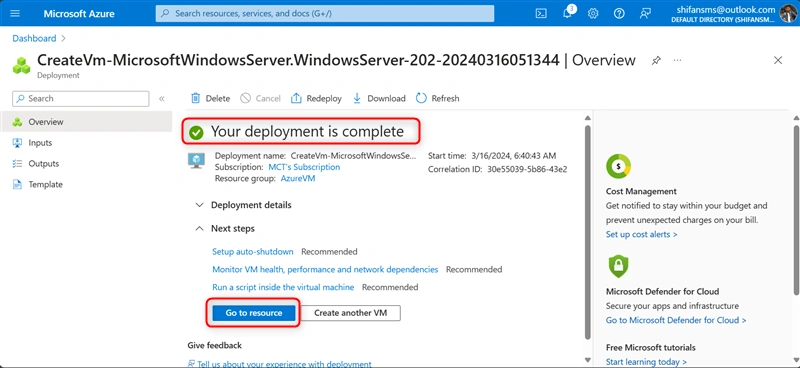Click the Defender for Cloud shield icon
The width and height of the screenshot is (800, 368).
pos(618,266)
